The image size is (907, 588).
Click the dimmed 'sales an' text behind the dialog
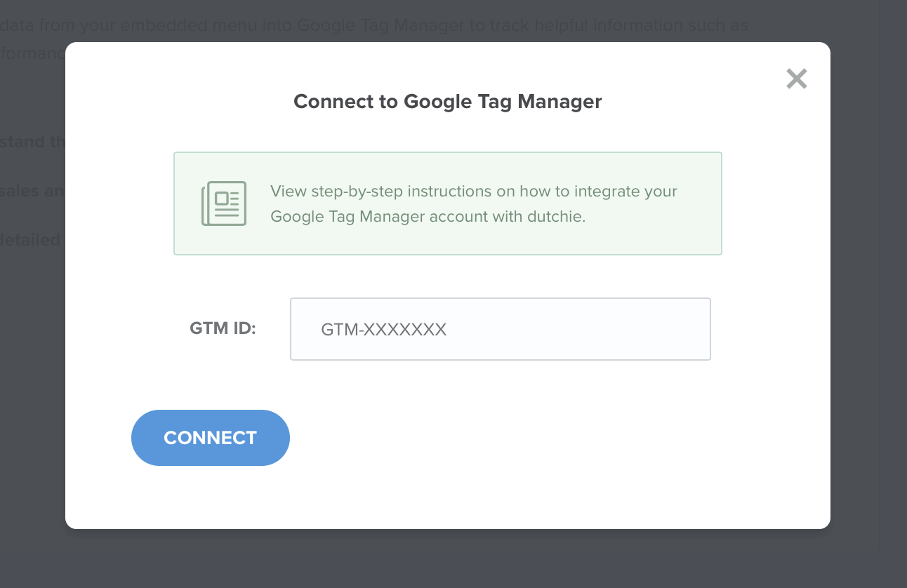pos(32,191)
